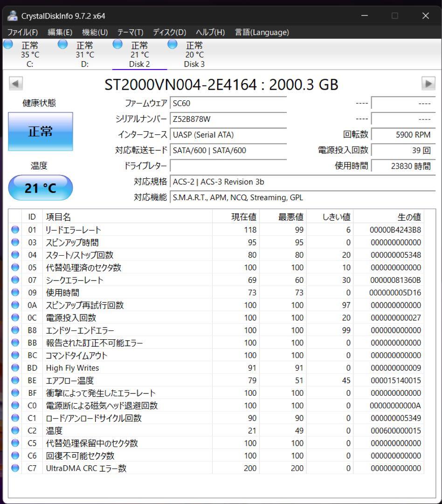Click status orb for row BF 衝撃によって発生したエラーレート
Viewport: 442px width, 504px height.
tap(15, 392)
